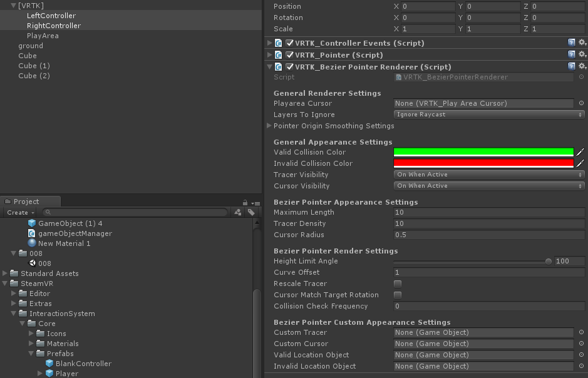Disable the VRTK_Controller Events component checkbox
588x378 pixels.
pos(289,43)
